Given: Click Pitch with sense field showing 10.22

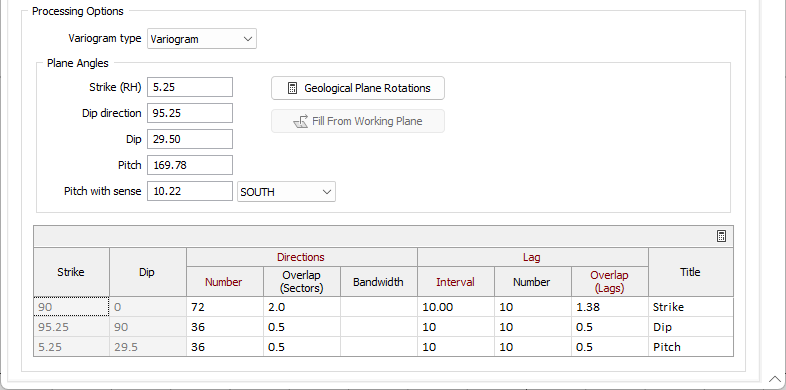Looking at the screenshot, I should coord(189,191).
